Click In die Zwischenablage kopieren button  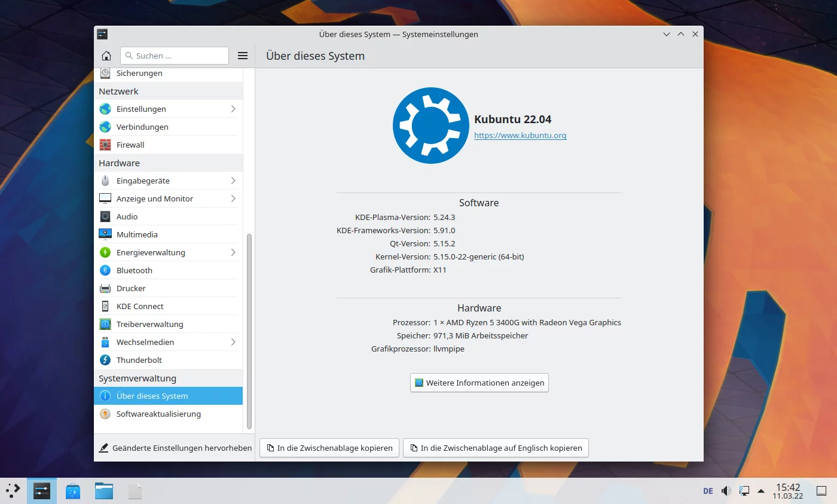coord(329,448)
